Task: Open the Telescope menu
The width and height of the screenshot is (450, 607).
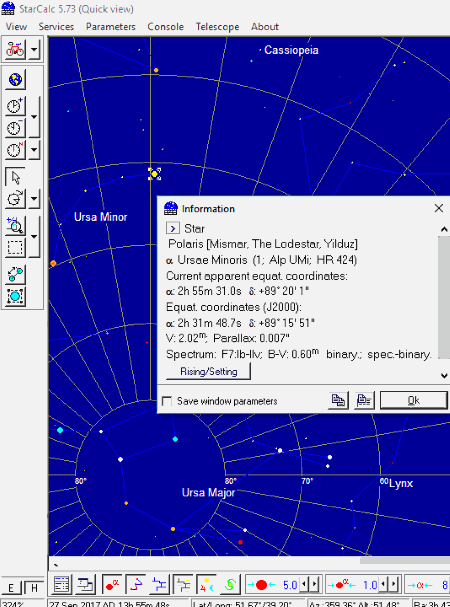Action: 217,27
